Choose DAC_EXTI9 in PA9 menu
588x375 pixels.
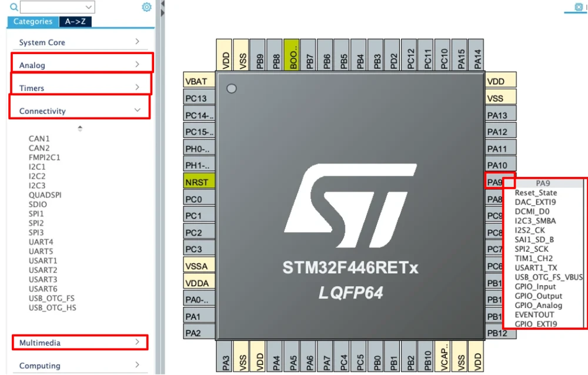pos(535,202)
